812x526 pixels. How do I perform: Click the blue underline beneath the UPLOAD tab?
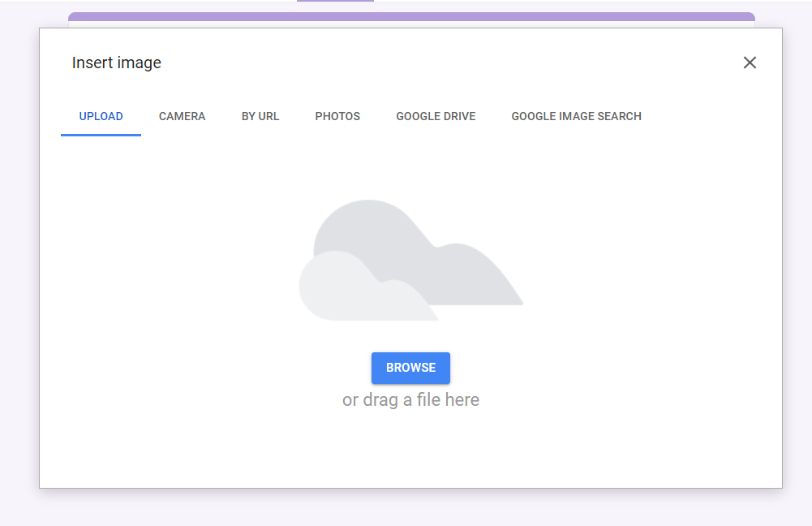[x=101, y=135]
